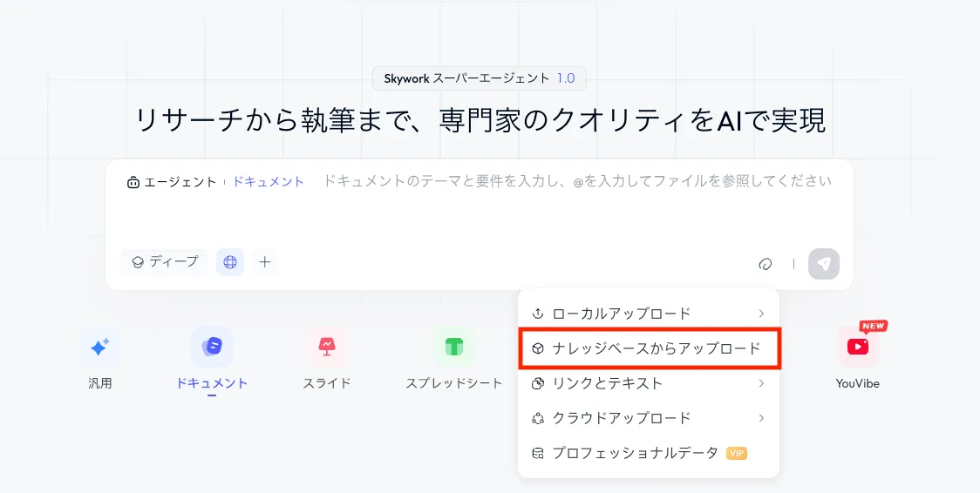
Task: Toggle the globe web search button
Action: pos(230,261)
